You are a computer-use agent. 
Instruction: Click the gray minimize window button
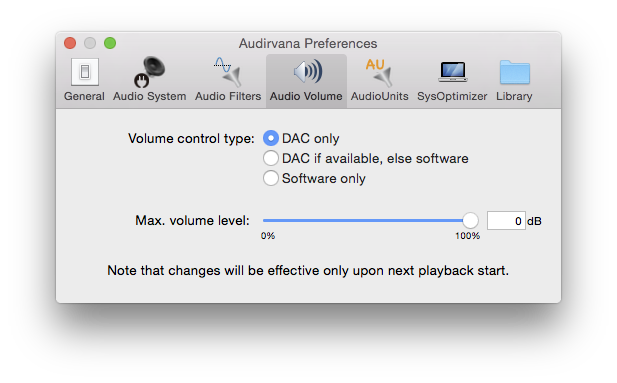[x=90, y=43]
